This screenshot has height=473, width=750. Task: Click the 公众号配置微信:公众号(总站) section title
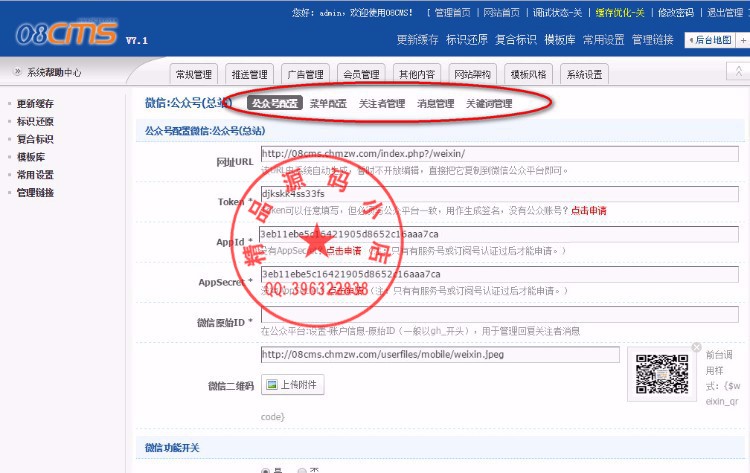(x=205, y=131)
